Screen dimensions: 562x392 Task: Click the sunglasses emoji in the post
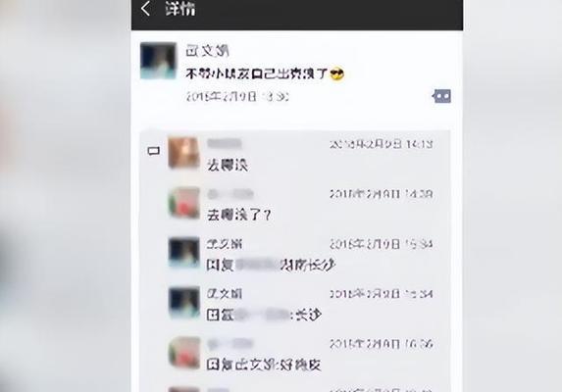click(x=336, y=74)
